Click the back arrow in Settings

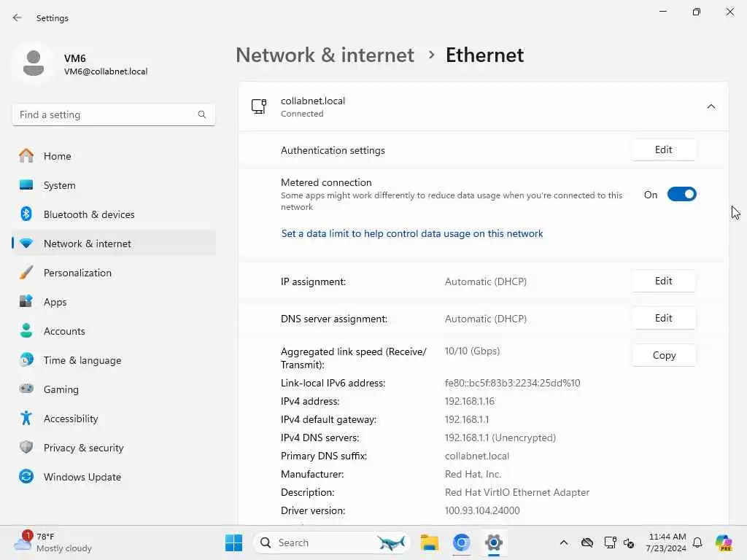[x=18, y=18]
